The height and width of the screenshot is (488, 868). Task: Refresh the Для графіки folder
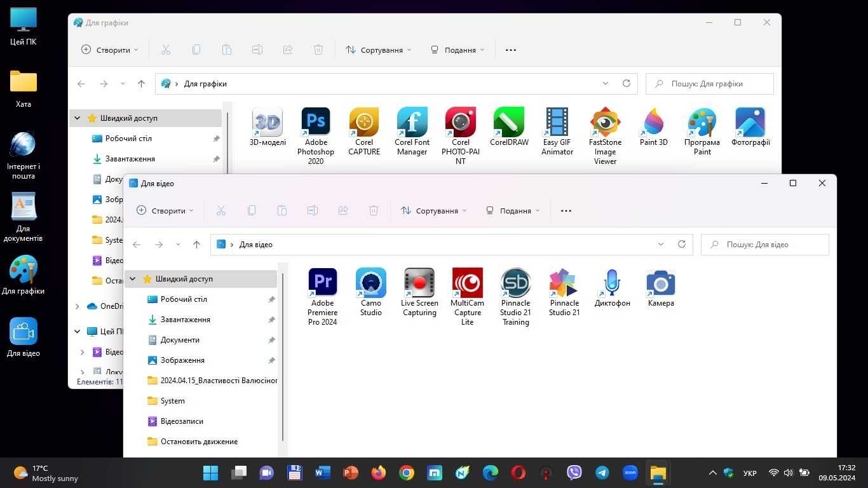[x=627, y=83]
